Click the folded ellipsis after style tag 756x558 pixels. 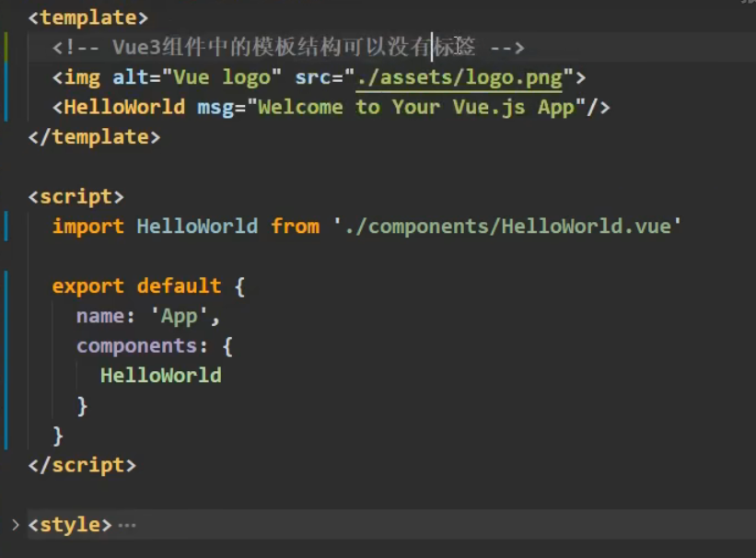[x=127, y=525]
